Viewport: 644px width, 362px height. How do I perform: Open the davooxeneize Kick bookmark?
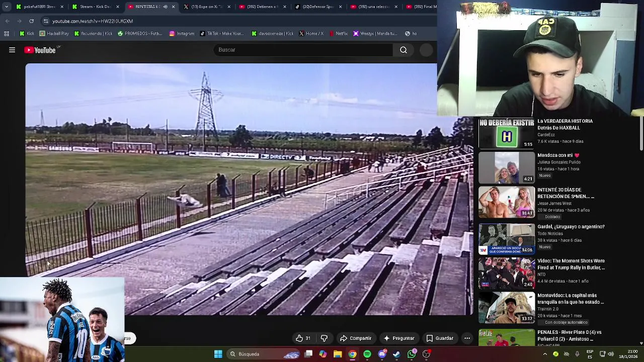tap(272, 34)
